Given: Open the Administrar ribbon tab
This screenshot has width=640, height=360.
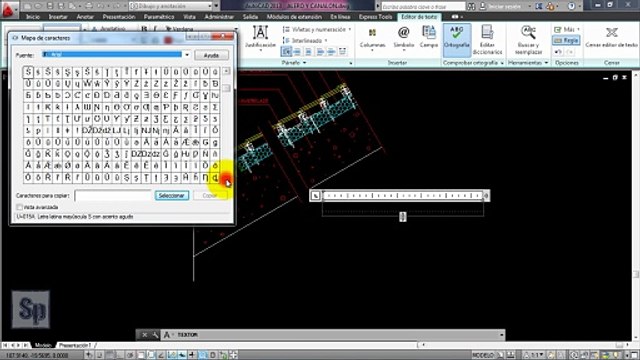Looking at the screenshot, I should point(219,17).
